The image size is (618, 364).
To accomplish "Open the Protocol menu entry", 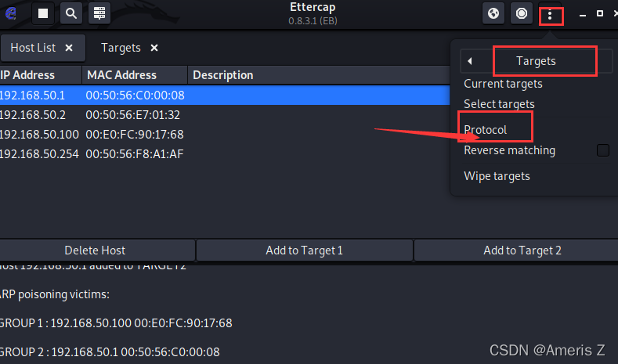I will [485, 130].
